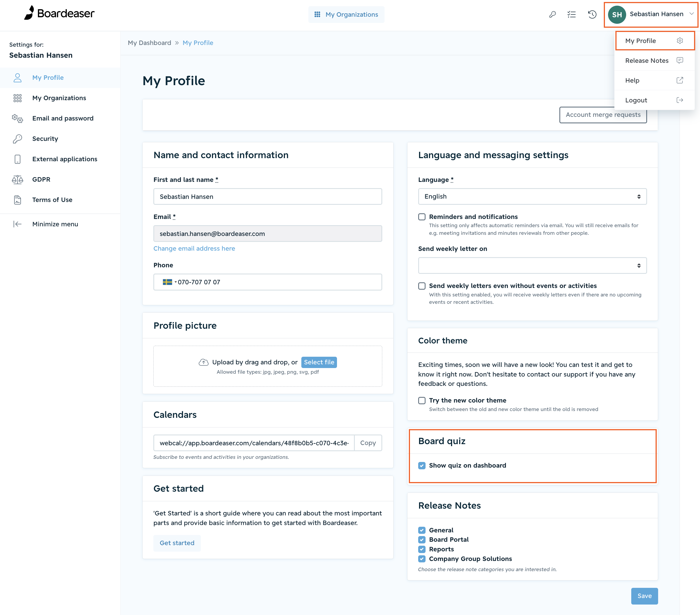The image size is (700, 615).
Task: Click Change email address here link
Action: [194, 248]
